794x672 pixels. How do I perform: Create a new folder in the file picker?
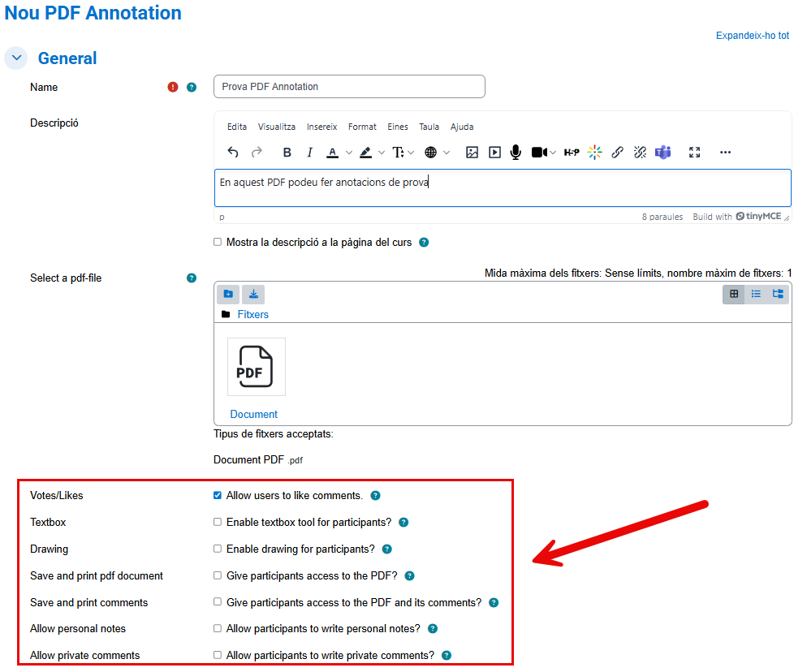228,294
